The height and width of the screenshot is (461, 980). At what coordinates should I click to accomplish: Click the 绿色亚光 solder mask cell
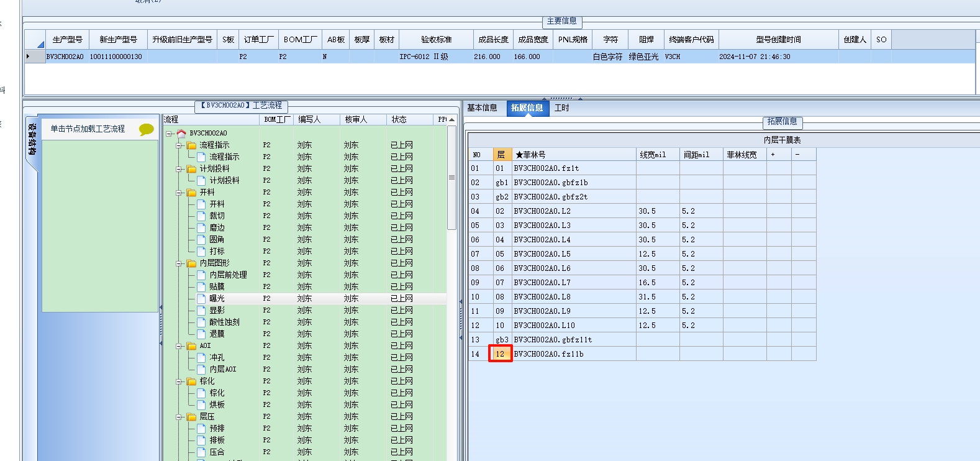646,57
